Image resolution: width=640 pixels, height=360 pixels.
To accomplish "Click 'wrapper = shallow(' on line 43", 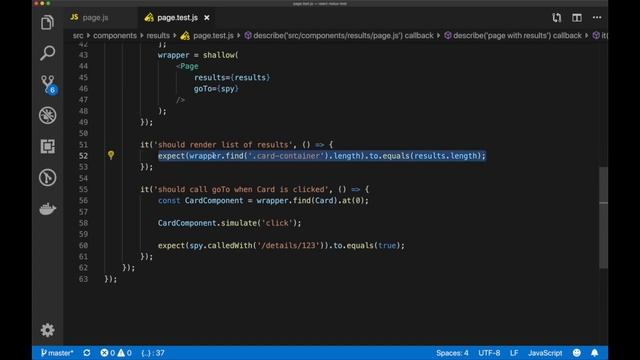I will 198,55.
